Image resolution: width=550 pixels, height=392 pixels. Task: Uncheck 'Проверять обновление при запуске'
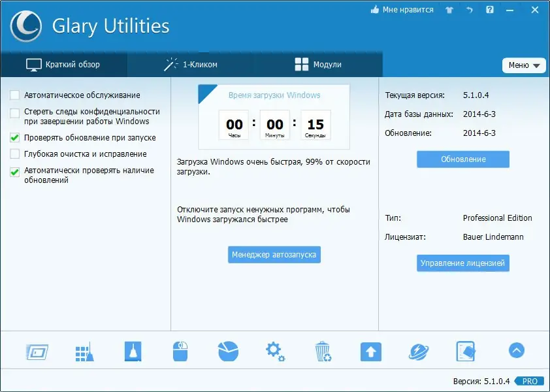click(x=15, y=138)
